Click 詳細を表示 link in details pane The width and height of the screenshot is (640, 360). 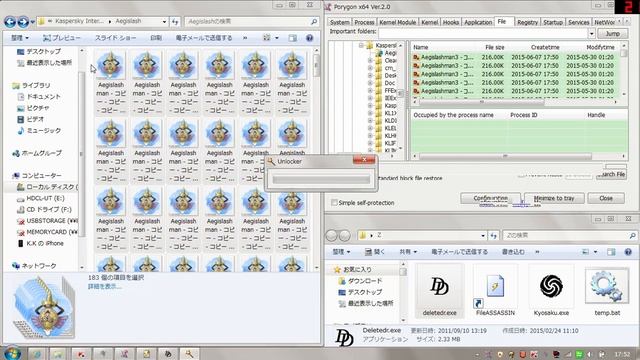click(104, 287)
